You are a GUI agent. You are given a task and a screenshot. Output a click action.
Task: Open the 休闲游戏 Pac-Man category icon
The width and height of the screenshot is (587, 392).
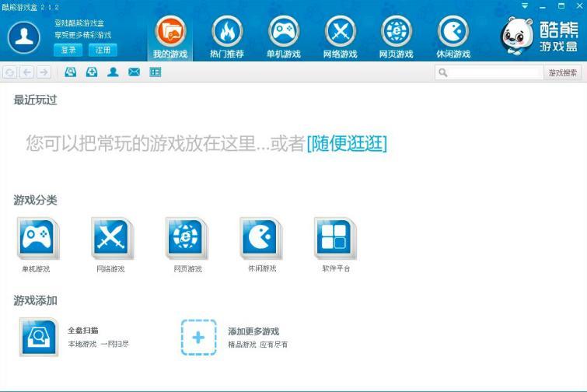point(260,239)
